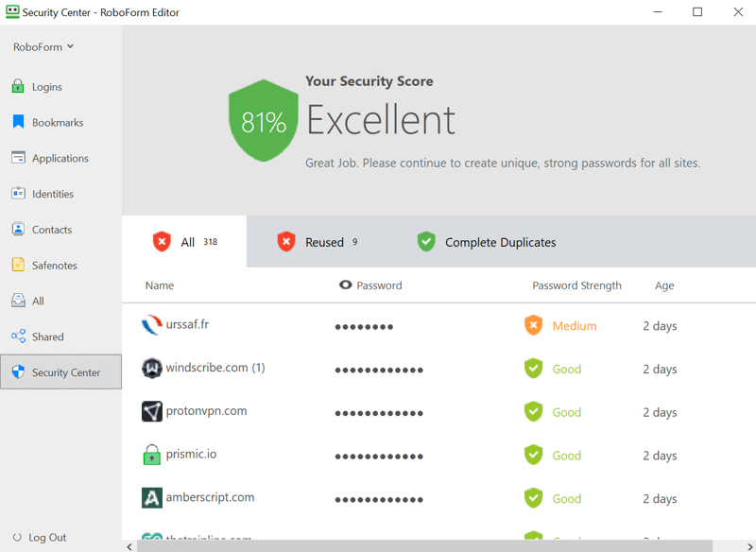Click the blue Bookmarks ribbon icon
Image resolution: width=756 pixels, height=552 pixels.
coord(18,122)
